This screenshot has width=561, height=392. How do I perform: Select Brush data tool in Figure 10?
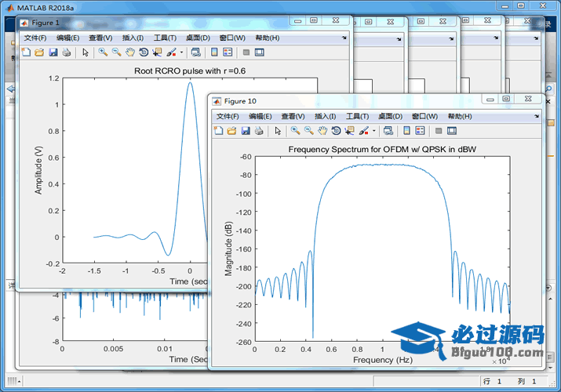tap(364, 131)
